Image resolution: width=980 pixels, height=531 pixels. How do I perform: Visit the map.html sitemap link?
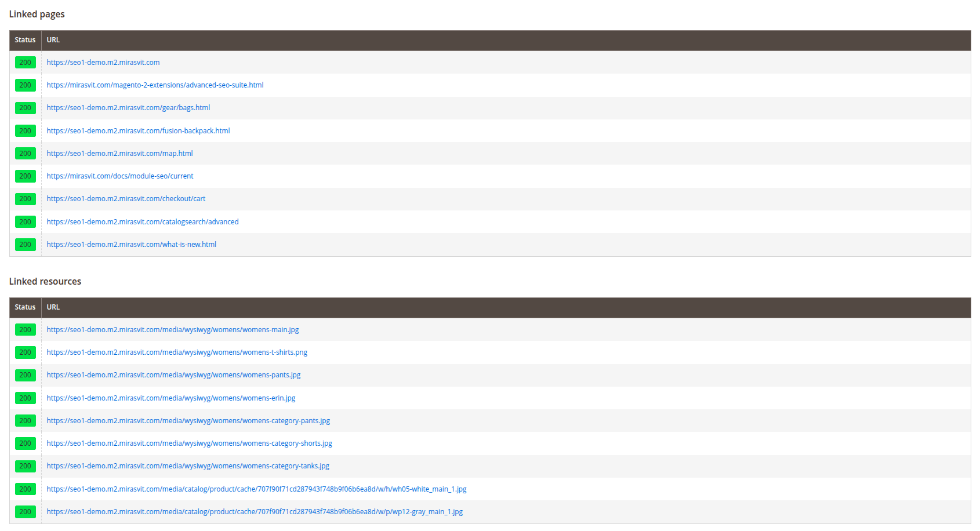pos(119,153)
